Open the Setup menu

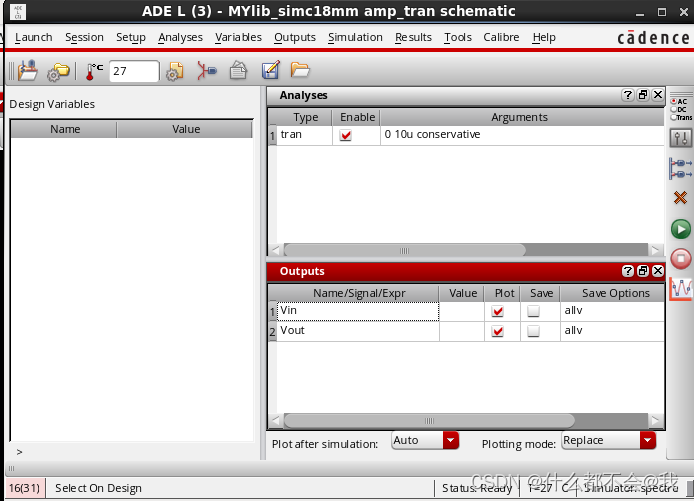click(x=131, y=37)
